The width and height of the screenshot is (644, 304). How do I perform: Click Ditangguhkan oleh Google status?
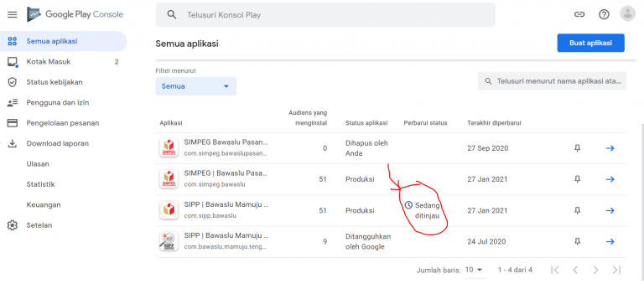[x=368, y=242]
